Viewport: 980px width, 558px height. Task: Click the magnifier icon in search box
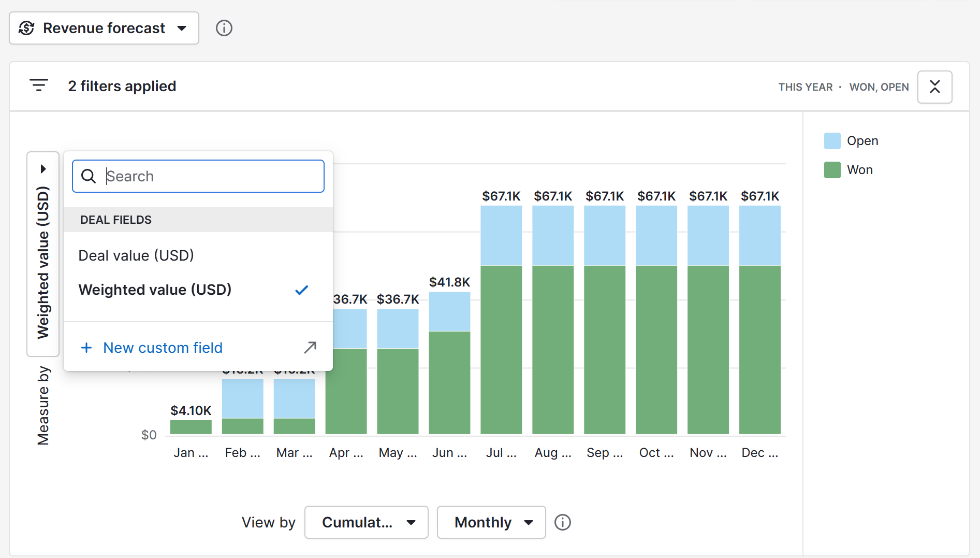click(x=89, y=176)
